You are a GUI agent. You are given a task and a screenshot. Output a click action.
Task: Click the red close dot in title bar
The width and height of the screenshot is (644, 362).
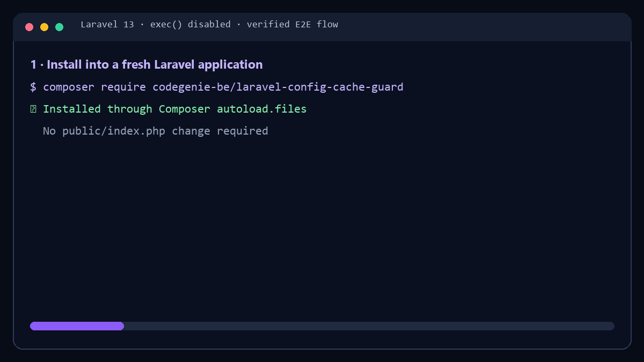[29, 27]
